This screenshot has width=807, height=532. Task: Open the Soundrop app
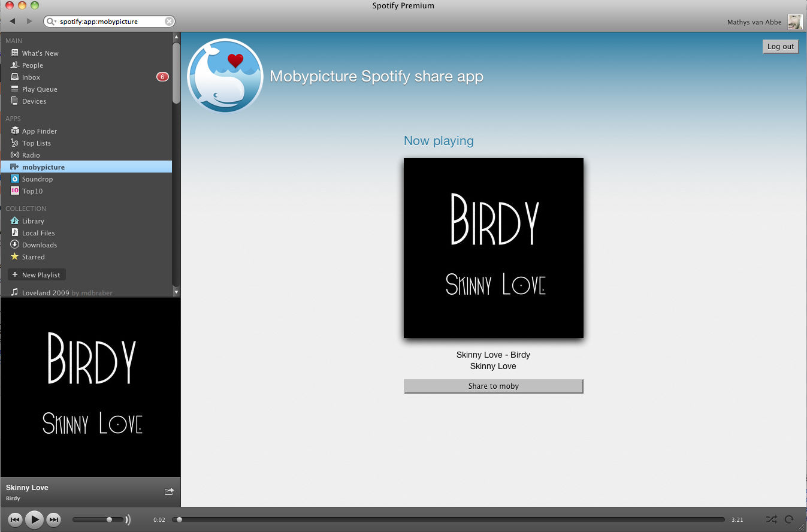[x=37, y=179]
